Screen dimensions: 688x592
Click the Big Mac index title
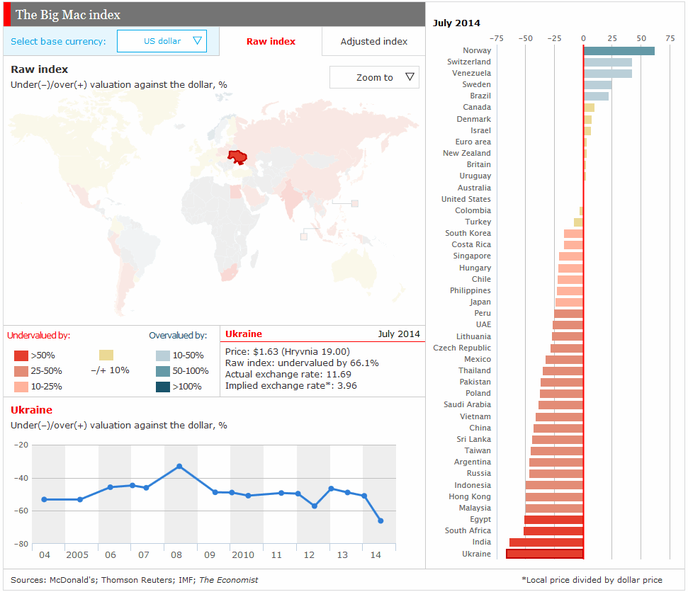(68, 15)
